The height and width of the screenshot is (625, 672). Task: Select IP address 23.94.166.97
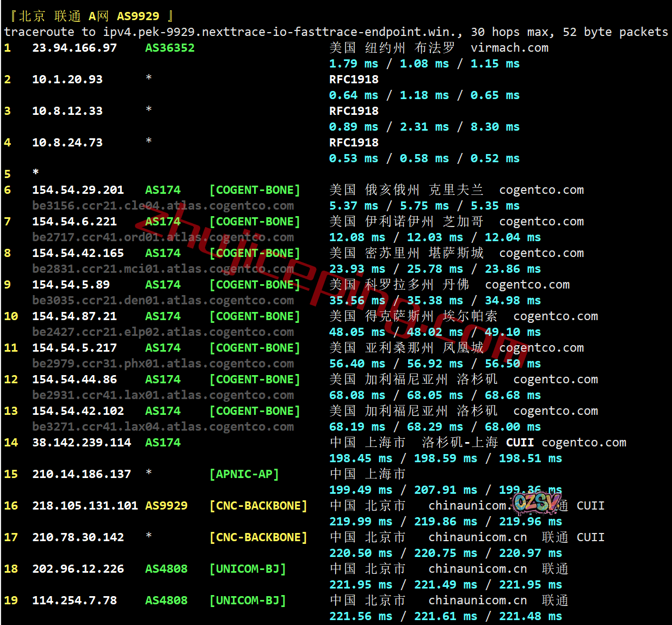point(75,48)
